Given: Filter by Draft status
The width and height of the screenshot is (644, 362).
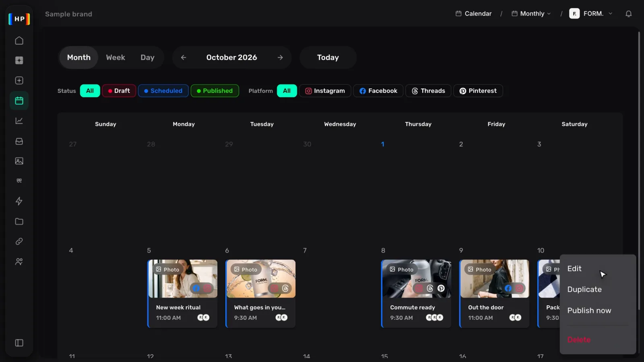Looking at the screenshot, I should tap(119, 91).
